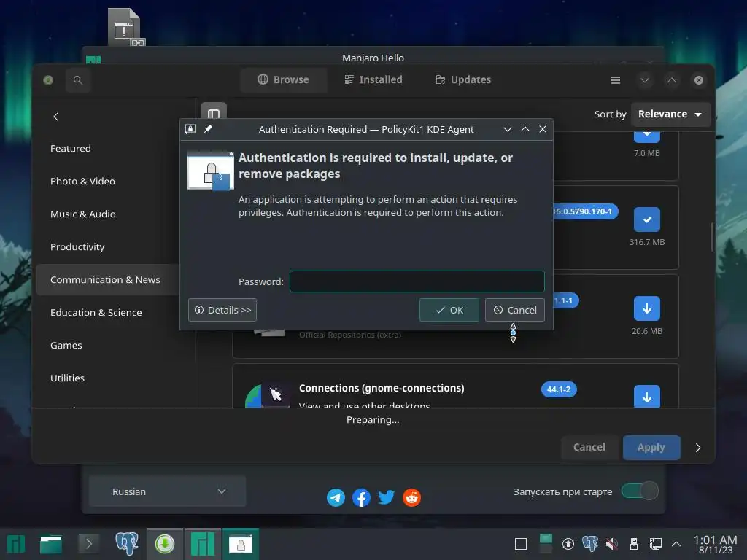This screenshot has height=560, width=747.
Task: Expand the Details section of authentication dialog
Action: (x=222, y=310)
